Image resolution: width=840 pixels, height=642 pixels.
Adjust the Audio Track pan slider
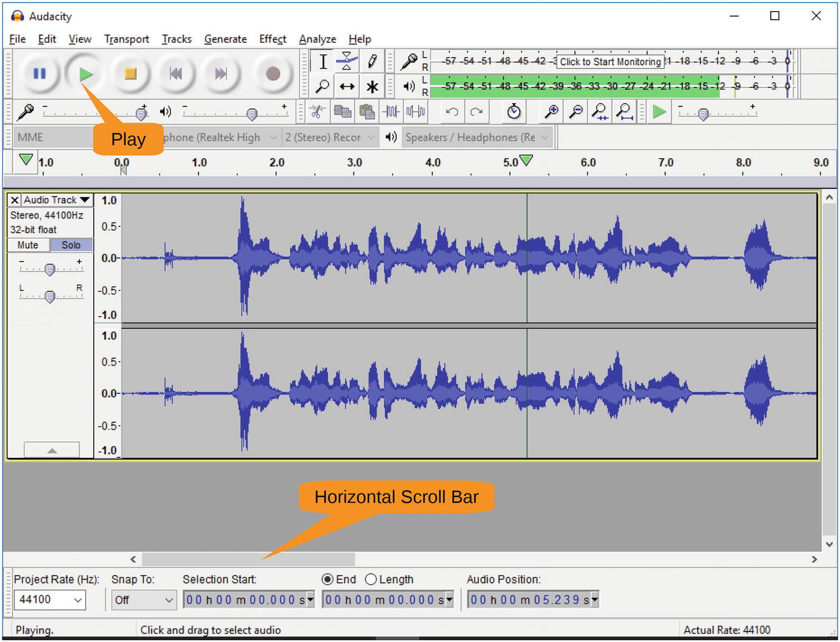51,296
